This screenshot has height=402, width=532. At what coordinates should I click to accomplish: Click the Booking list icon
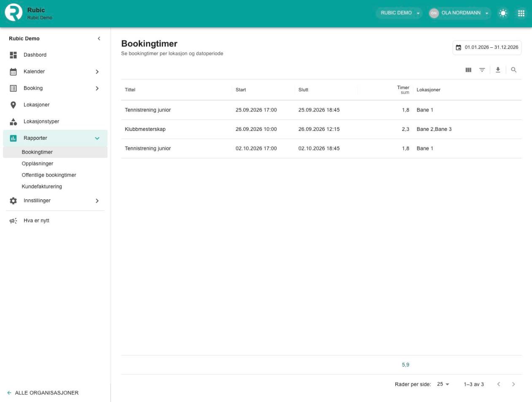click(14, 88)
